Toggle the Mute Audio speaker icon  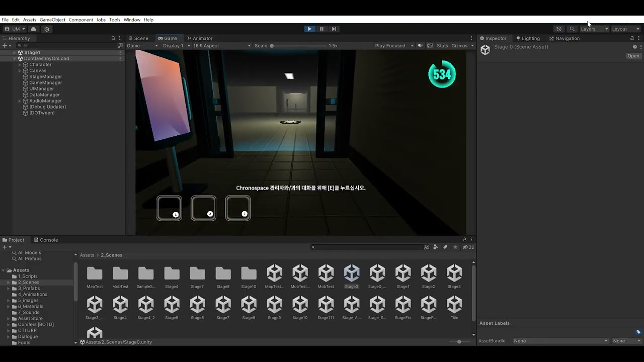(x=420, y=46)
